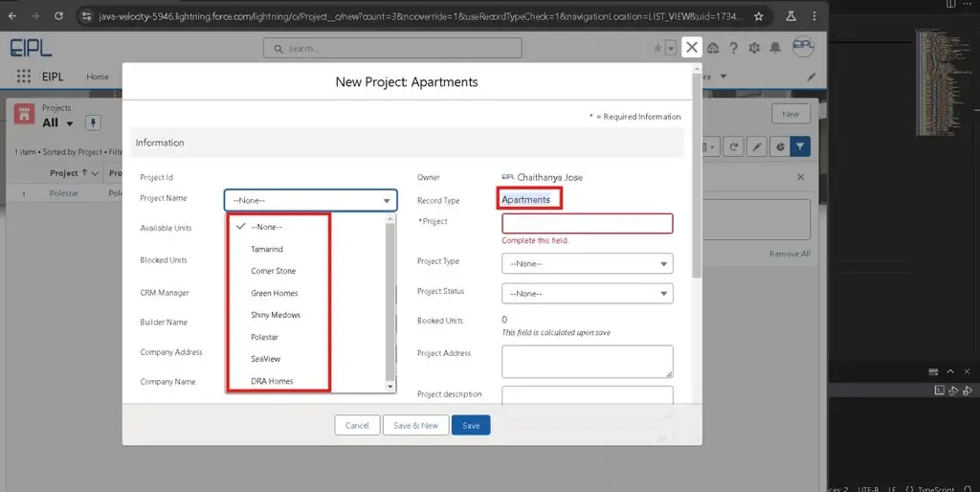Open the Salesforce help question mark
The width and height of the screenshot is (980, 492).
(x=734, y=48)
